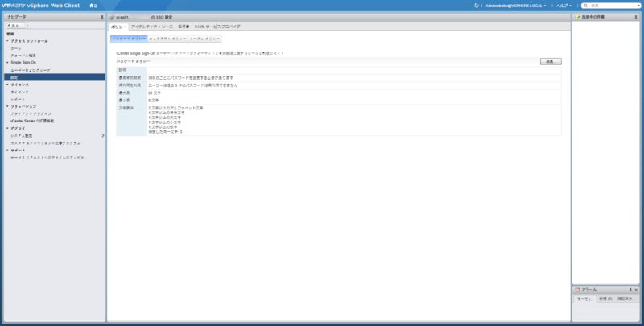Collapse the ソリューション section

(x=7, y=106)
